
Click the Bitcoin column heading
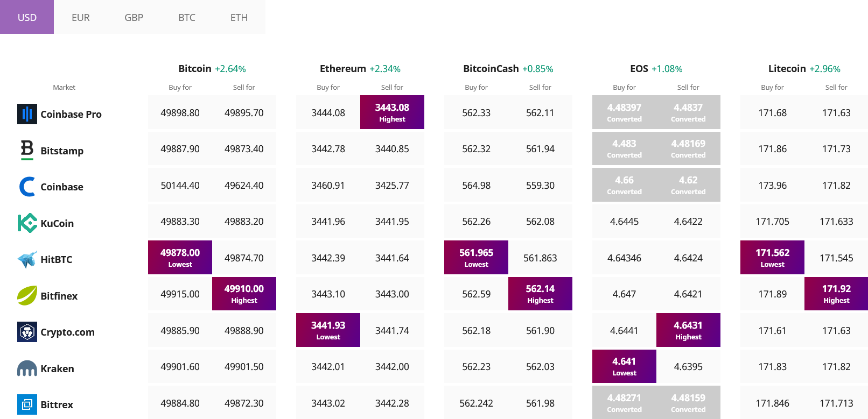click(x=195, y=68)
